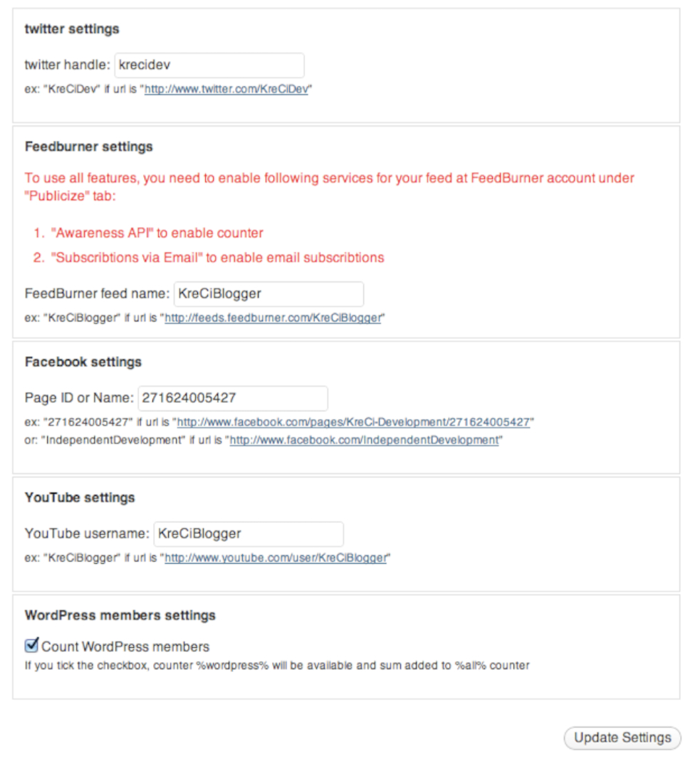Click the YouTube settings heading
The image size is (700, 769).
coord(80,498)
